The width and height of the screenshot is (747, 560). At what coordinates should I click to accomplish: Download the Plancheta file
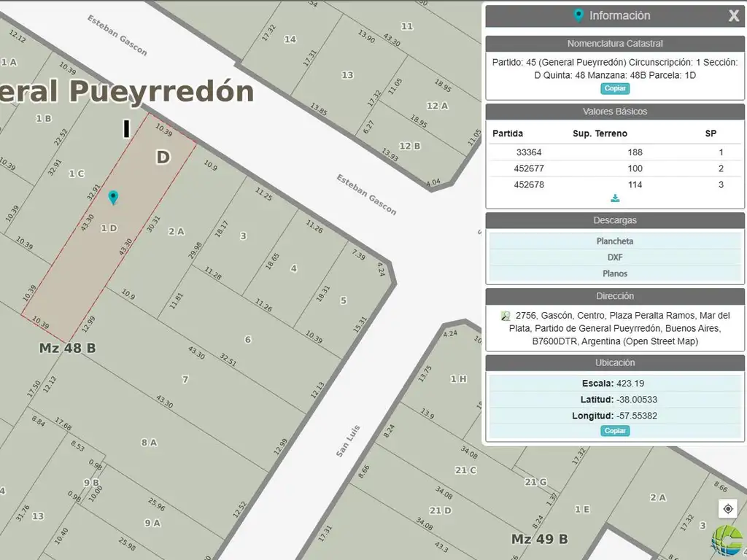pos(614,241)
